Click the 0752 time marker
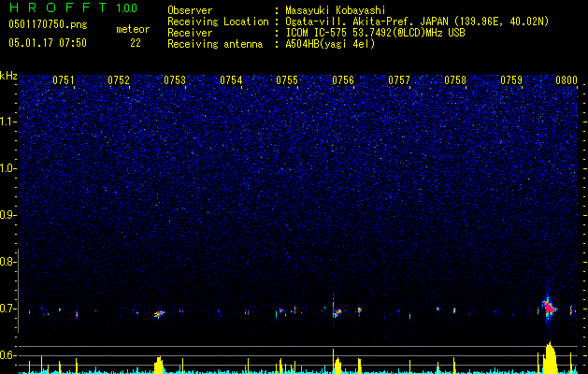The image size is (588, 374). 119,80
